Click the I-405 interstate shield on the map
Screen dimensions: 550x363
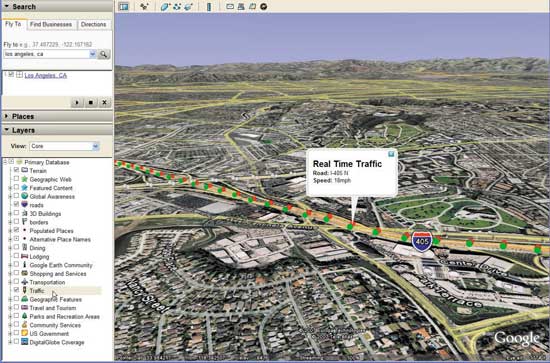pyautogui.click(x=422, y=241)
